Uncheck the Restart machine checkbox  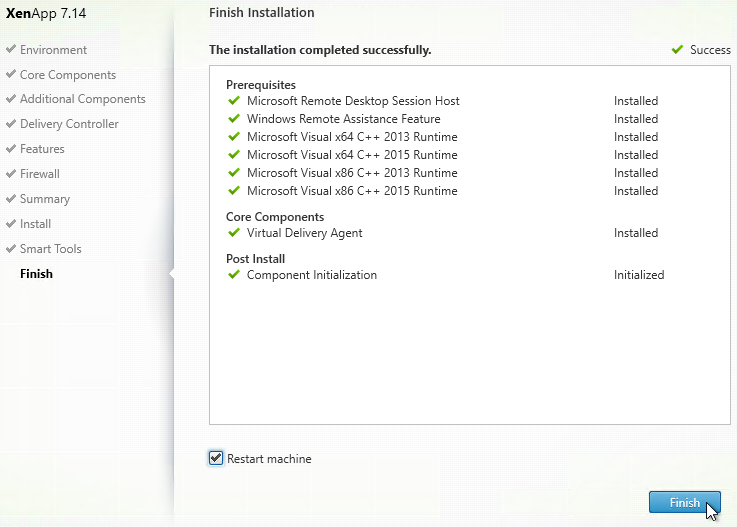tap(216, 458)
